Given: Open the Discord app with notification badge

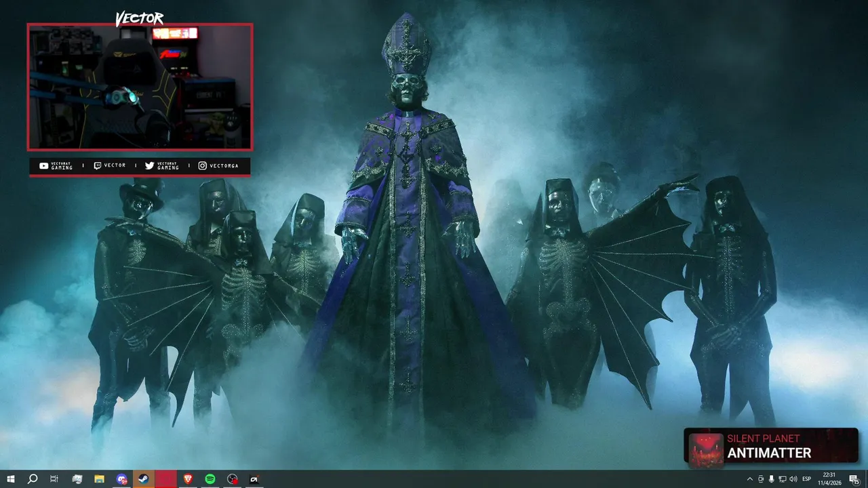Looking at the screenshot, I should (x=121, y=479).
